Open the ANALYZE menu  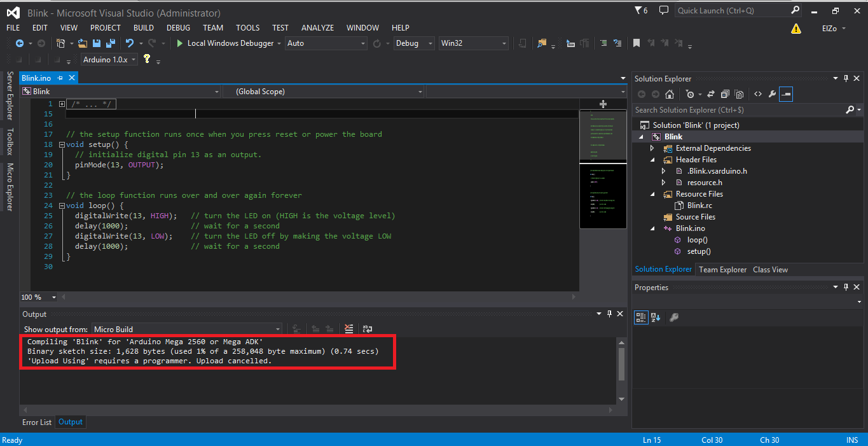(x=317, y=28)
